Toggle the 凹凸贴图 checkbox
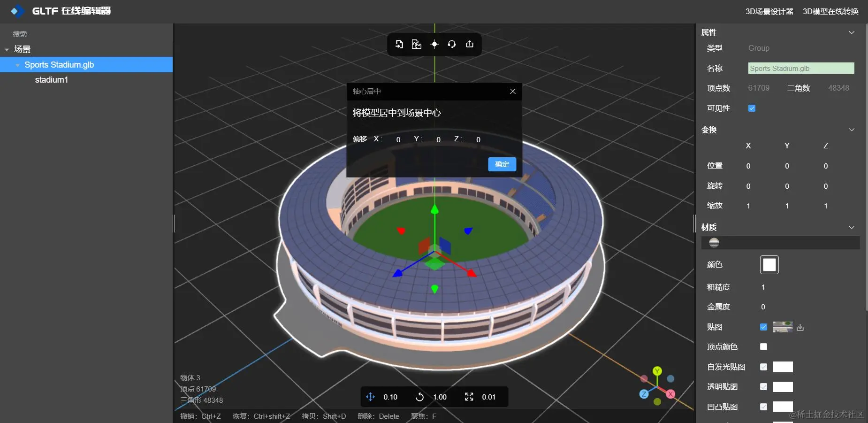This screenshot has width=868, height=423. [x=763, y=407]
